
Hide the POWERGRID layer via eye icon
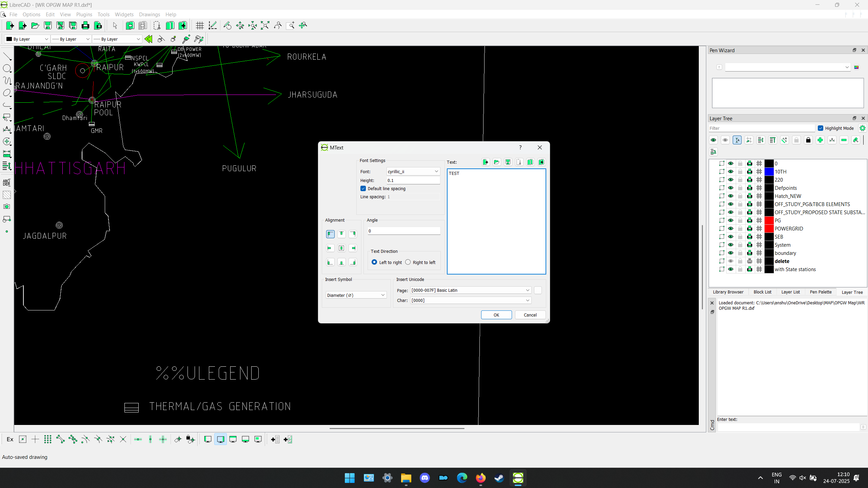731,228
